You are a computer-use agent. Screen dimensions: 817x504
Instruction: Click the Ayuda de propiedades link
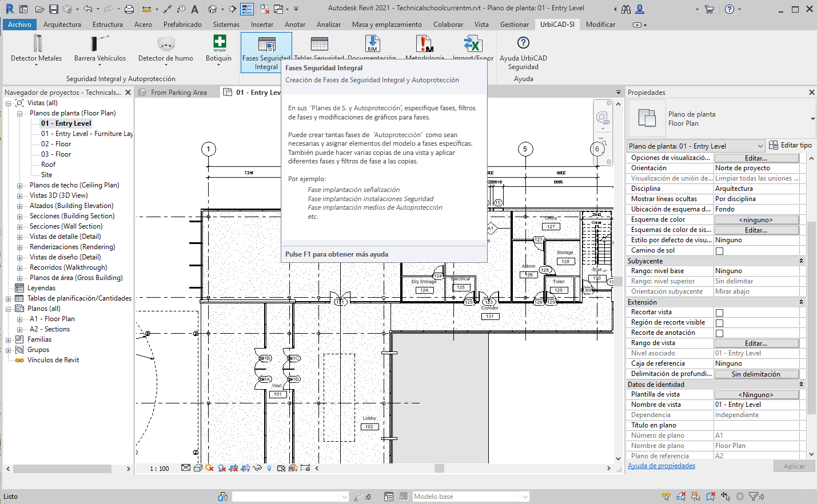pos(661,466)
